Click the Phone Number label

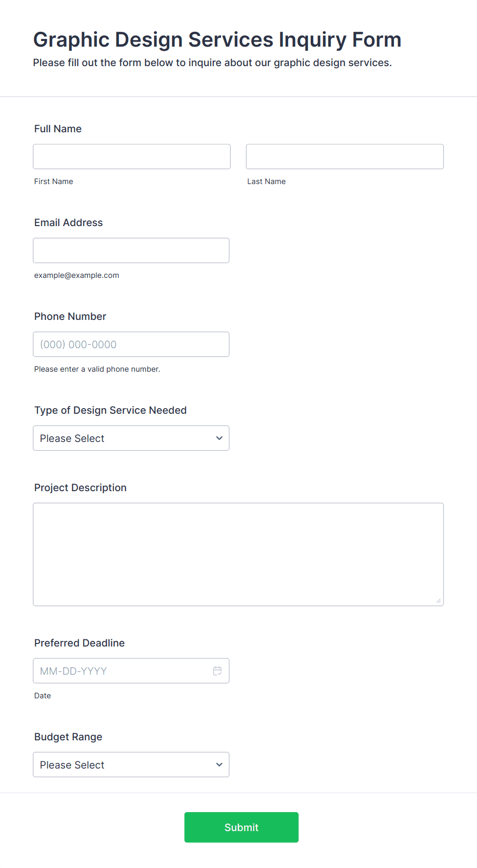(x=70, y=316)
